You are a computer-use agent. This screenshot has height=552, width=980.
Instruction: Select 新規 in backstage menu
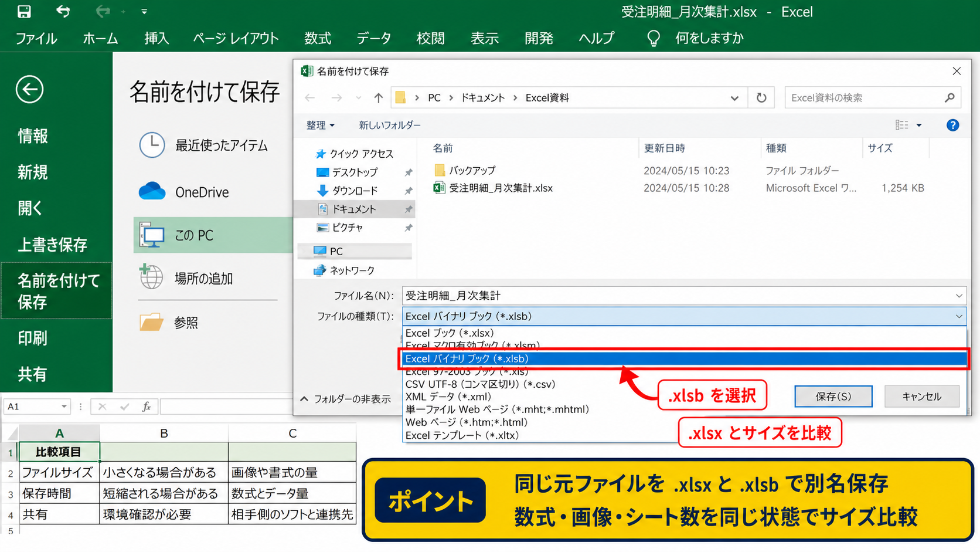pos(33,172)
